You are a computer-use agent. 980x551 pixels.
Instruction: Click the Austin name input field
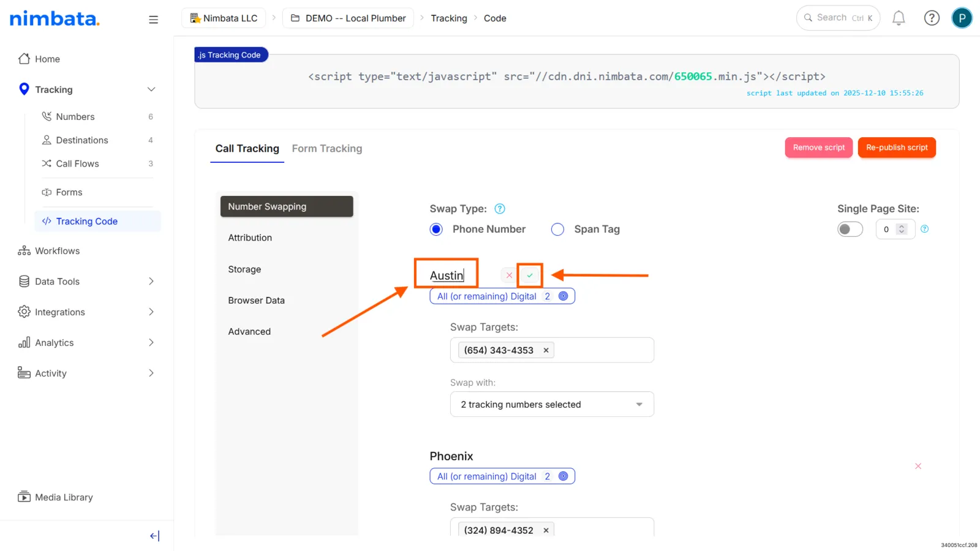tap(447, 275)
